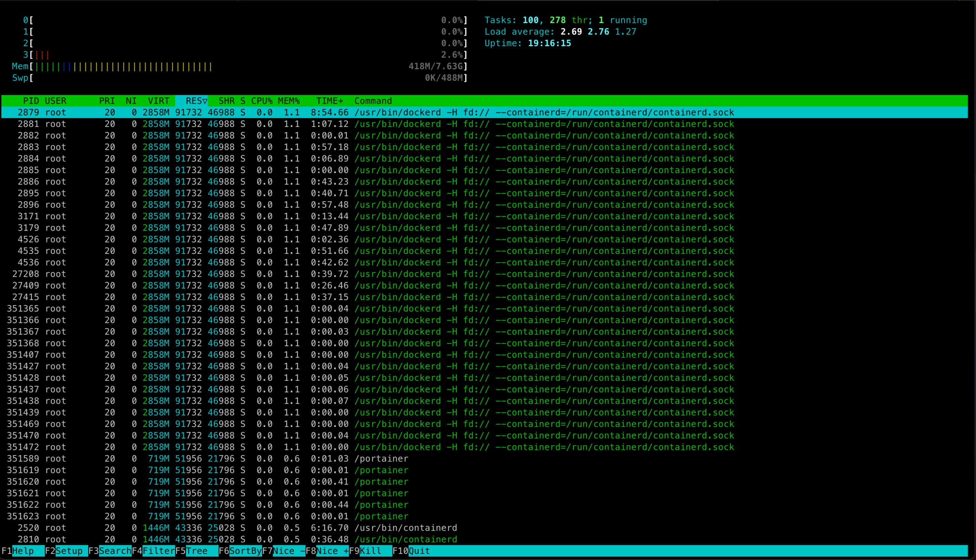Select process row with PID 351472
The width and height of the screenshot is (976, 560).
click(x=485, y=447)
